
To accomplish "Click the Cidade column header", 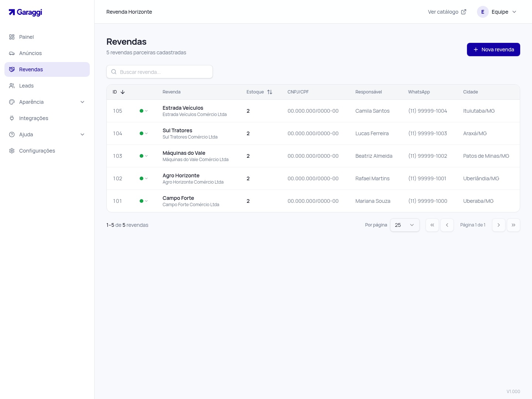I will [471, 92].
